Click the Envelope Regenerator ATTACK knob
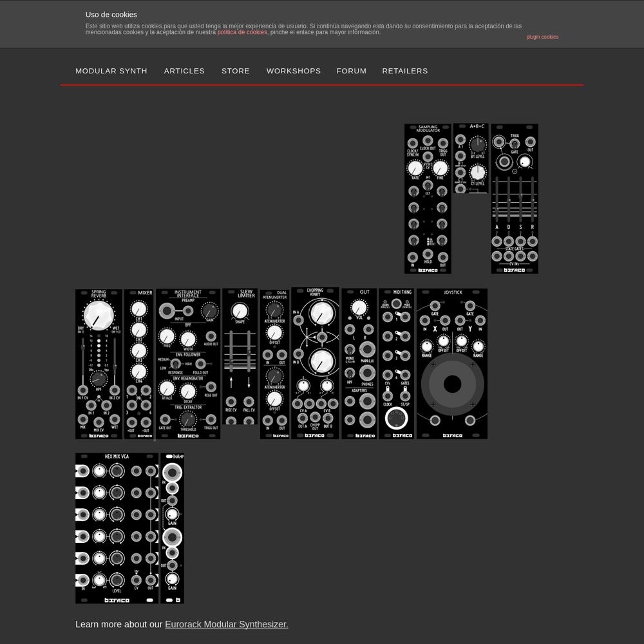The width and height of the screenshot is (644, 644). coord(167,388)
